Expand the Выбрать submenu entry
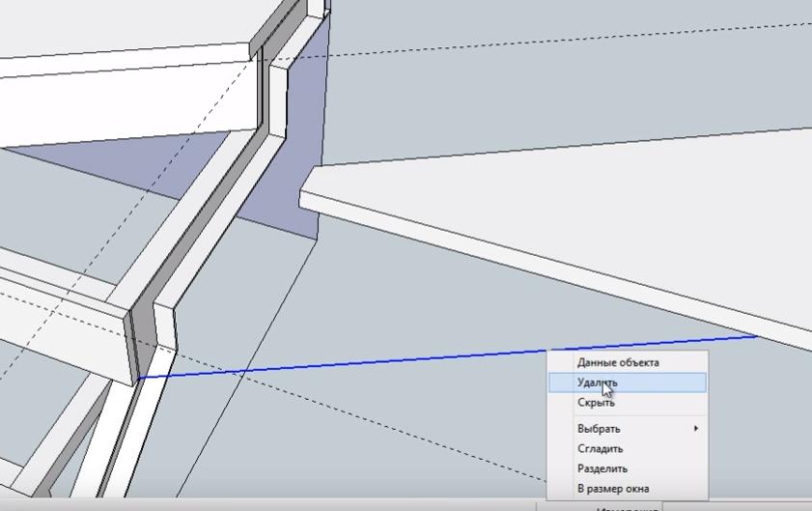Image resolution: width=812 pixels, height=511 pixels. pos(599,429)
